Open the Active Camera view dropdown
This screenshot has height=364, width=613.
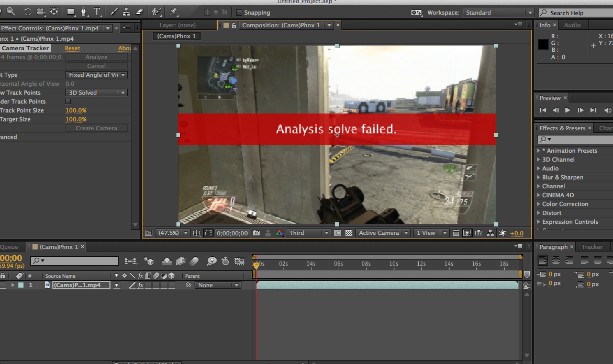[x=383, y=233]
